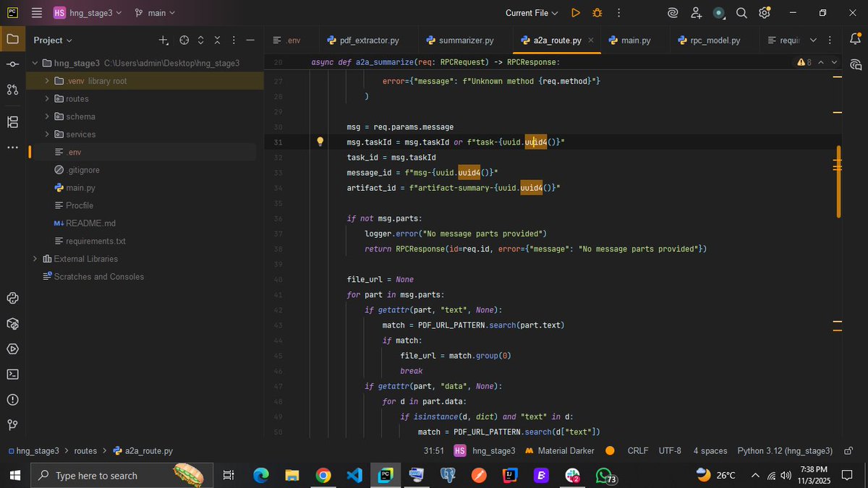Click the intention lightbulb on line 31
Viewport: 868px width, 488px height.
pyautogui.click(x=320, y=142)
